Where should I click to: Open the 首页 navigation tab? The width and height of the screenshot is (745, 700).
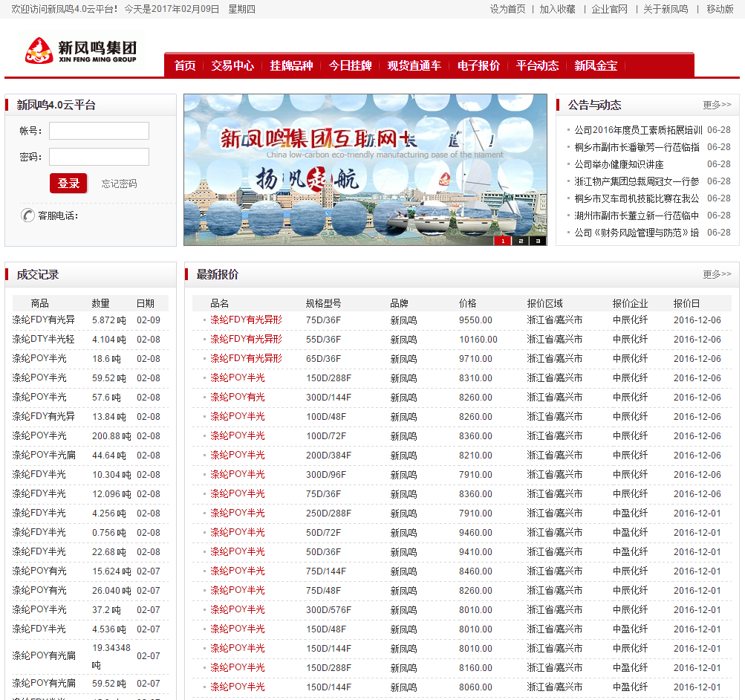[x=185, y=65]
